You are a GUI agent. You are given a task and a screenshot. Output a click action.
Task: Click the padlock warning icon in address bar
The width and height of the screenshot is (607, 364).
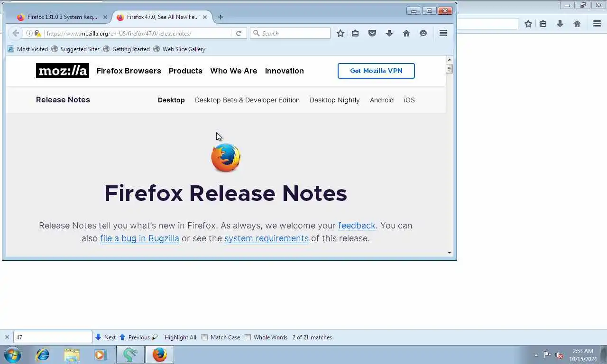(37, 33)
